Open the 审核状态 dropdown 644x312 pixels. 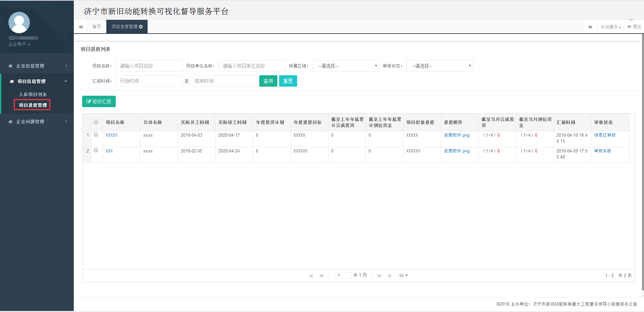(439, 66)
